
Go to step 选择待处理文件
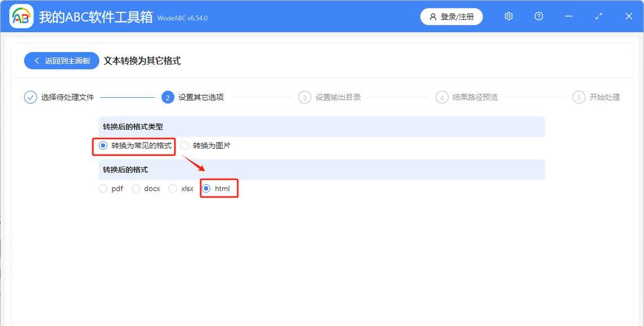(59, 97)
